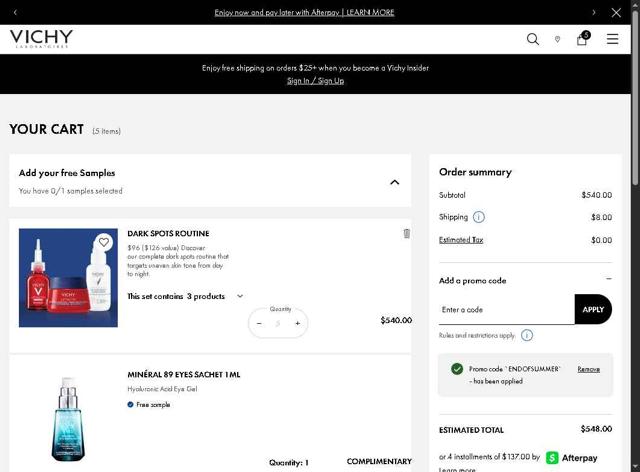Viewport: 640px width, 472px height.
Task: Open Minéral 89 Eyes product image
Action: (x=68, y=419)
